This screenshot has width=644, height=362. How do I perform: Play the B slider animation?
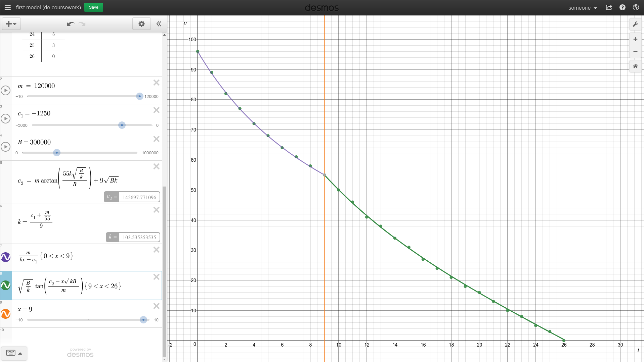tap(6, 147)
